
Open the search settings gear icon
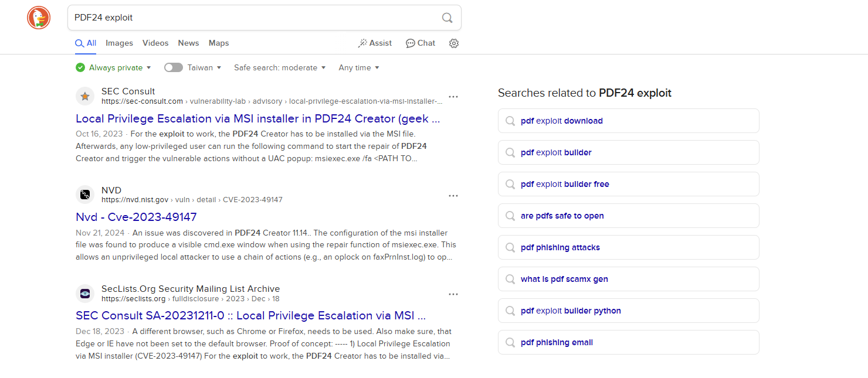453,43
